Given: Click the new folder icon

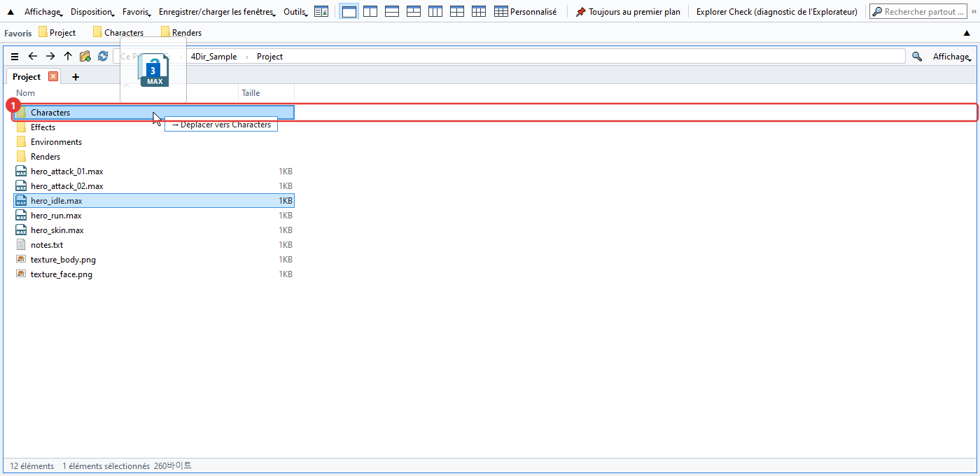Looking at the screenshot, I should click(85, 57).
